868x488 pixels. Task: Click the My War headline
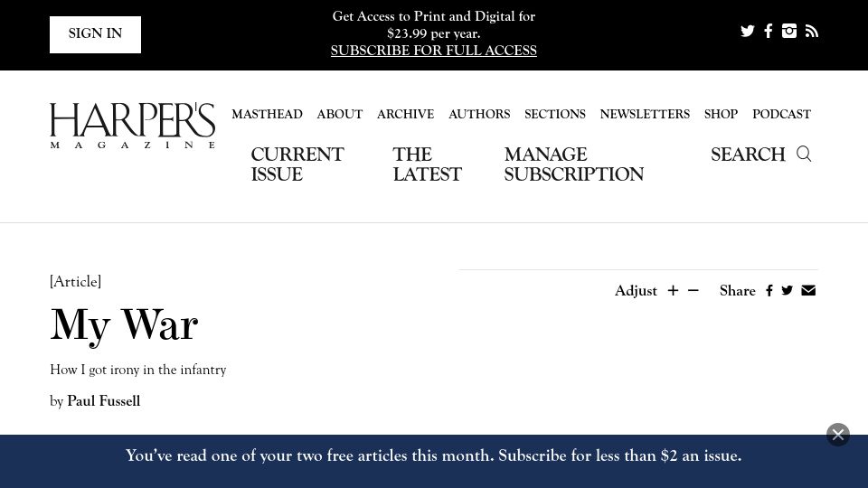[124, 325]
